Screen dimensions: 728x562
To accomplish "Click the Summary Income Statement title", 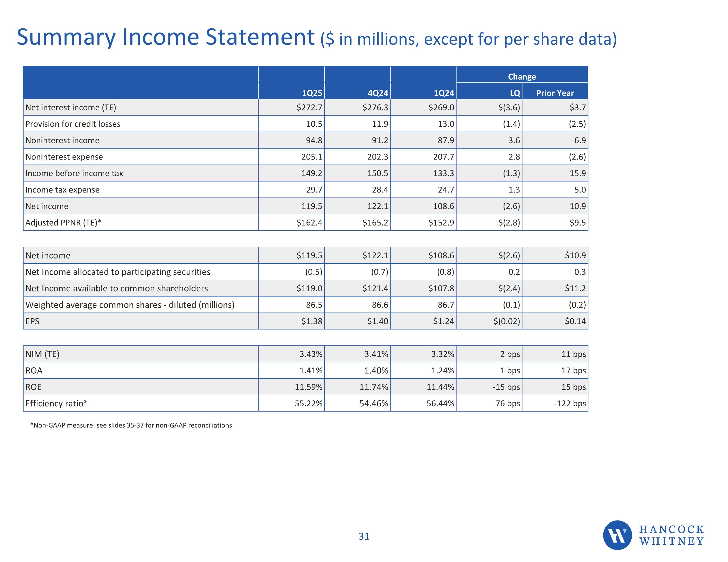I will (165, 37).
